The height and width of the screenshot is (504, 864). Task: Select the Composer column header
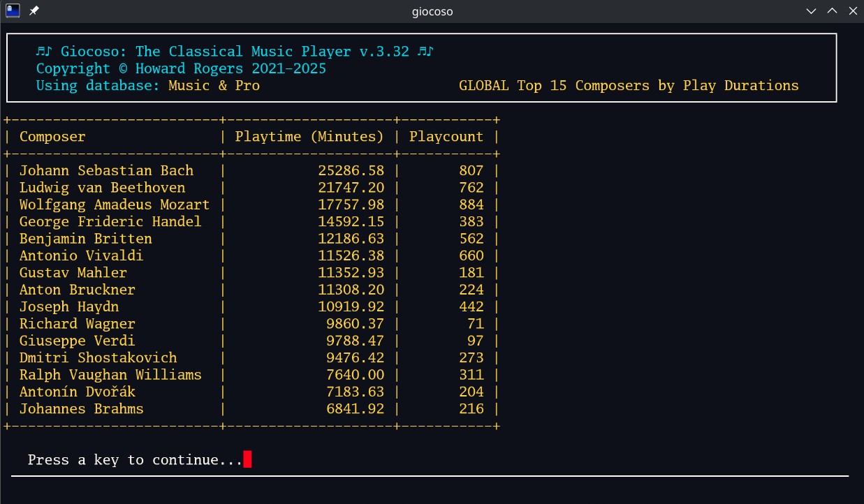(52, 136)
